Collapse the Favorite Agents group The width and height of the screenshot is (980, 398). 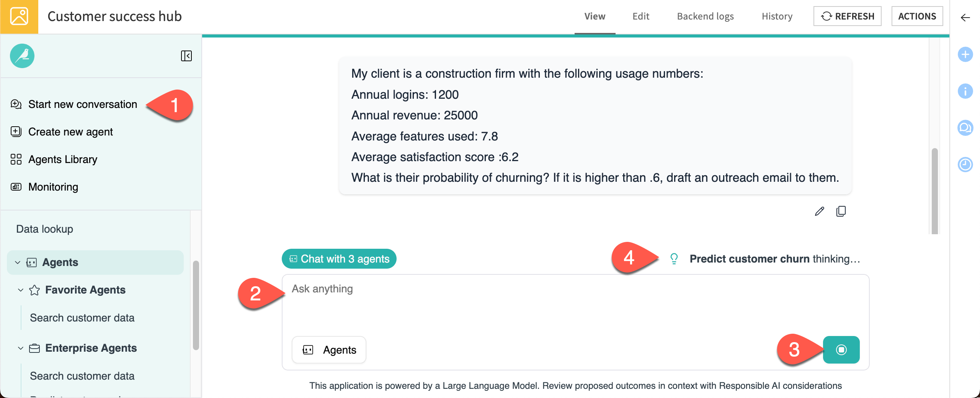21,290
